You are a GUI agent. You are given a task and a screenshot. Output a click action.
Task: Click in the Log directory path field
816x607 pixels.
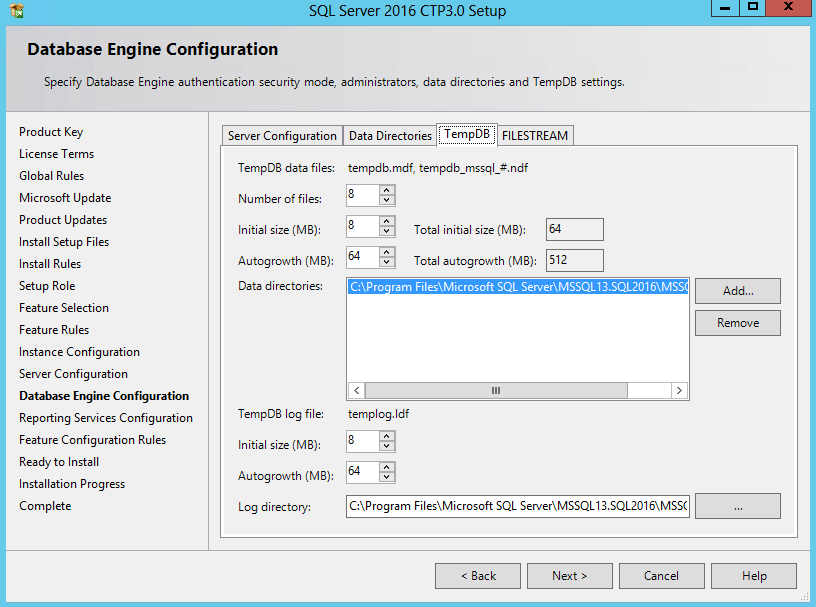517,506
